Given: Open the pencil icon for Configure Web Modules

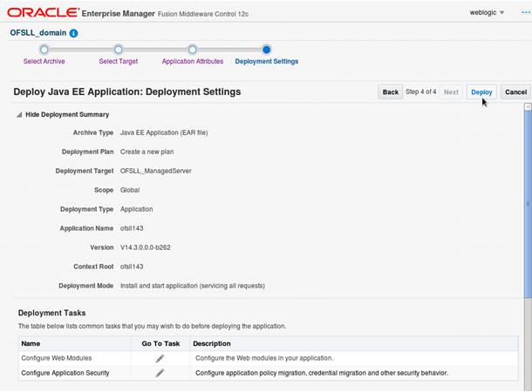Looking at the screenshot, I should [160, 358].
